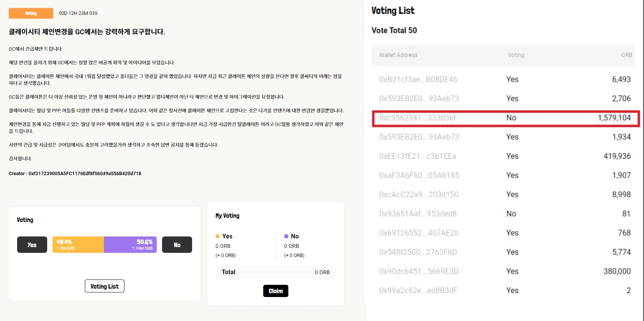The image size is (644, 321).
Task: Click the Total 0 ORB row
Action: point(275,272)
